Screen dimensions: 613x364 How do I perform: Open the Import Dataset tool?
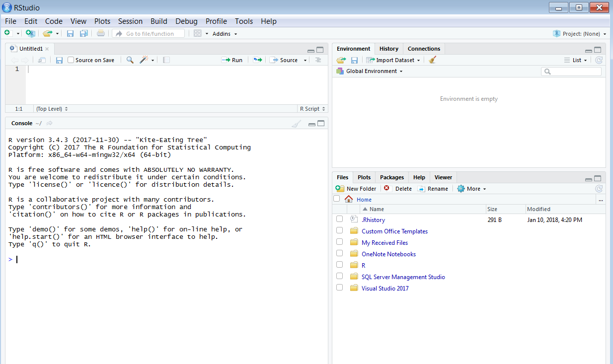(392, 60)
